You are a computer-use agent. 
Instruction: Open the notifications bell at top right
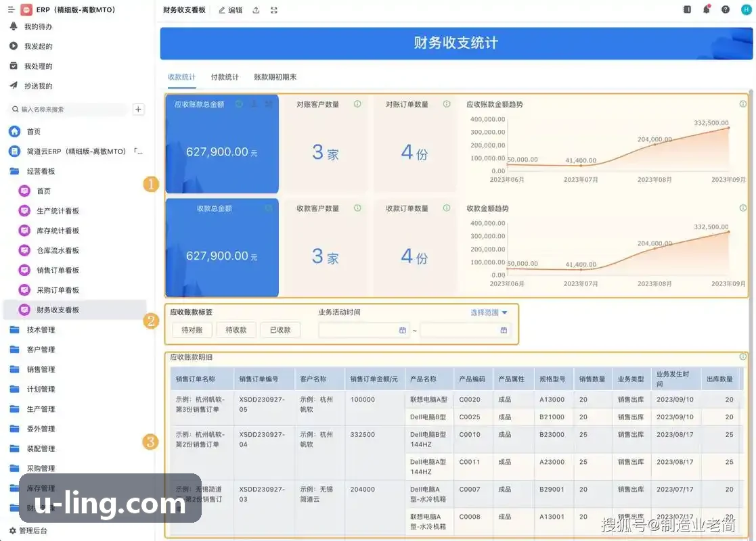[x=707, y=9]
